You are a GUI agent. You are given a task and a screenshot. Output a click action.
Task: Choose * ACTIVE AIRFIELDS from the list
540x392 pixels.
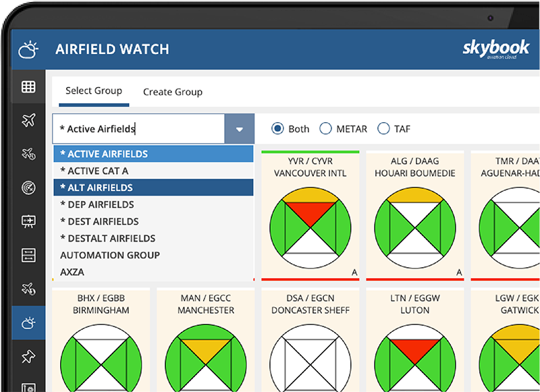[153, 154]
